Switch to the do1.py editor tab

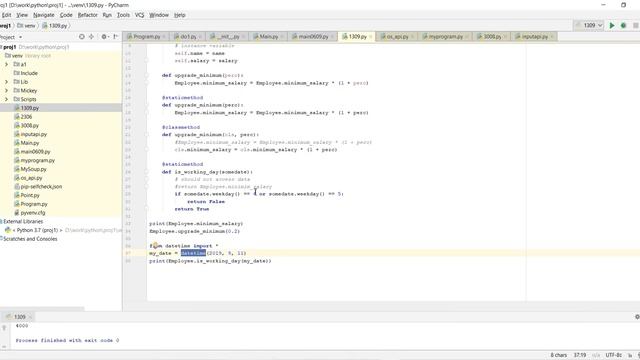tap(188, 37)
